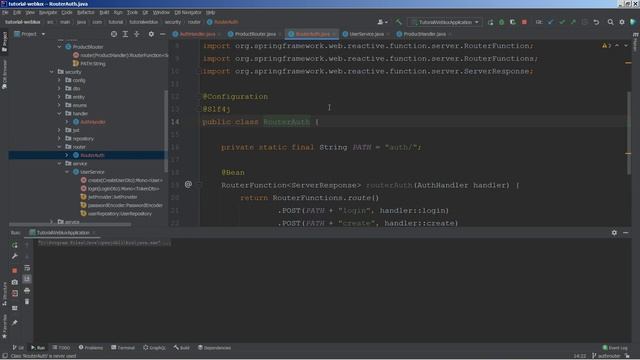The height and width of the screenshot is (360, 640).
Task: Click the Rerun application icon in main toolbar
Action: [490, 22]
